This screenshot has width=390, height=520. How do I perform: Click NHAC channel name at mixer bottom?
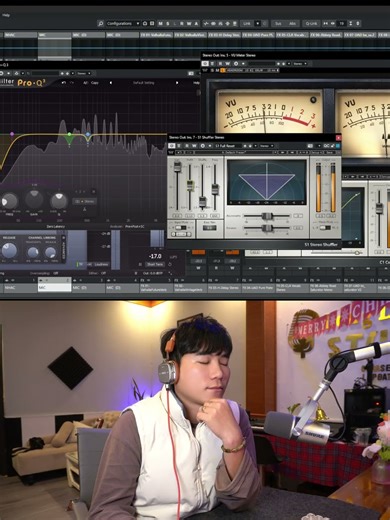coord(20,288)
